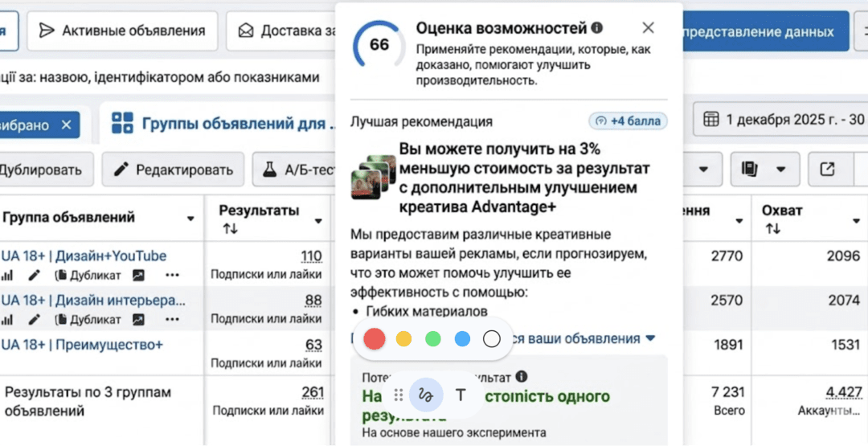Click the 261 total results value
The width and height of the screenshot is (868, 446).
(313, 392)
